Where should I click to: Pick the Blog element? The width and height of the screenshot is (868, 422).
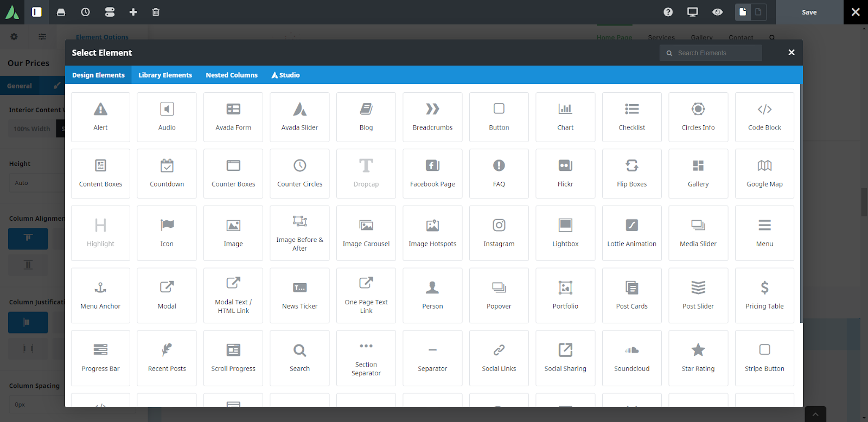tap(366, 117)
